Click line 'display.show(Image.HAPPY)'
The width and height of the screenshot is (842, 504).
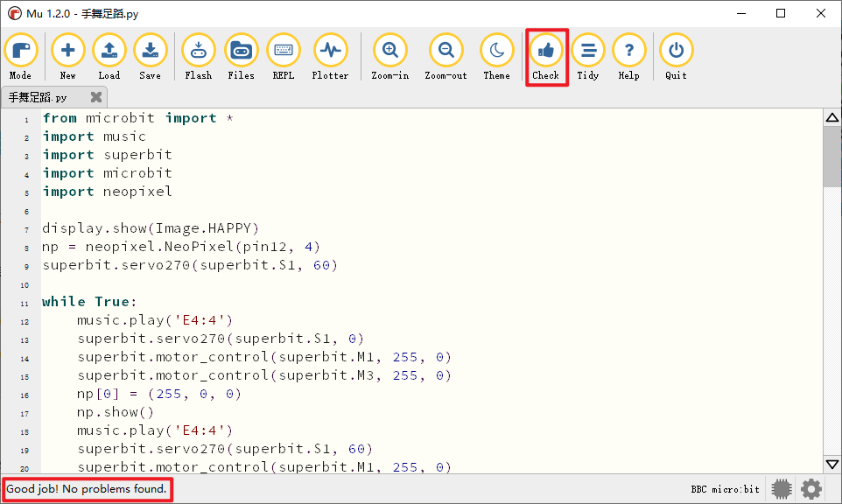point(151,228)
